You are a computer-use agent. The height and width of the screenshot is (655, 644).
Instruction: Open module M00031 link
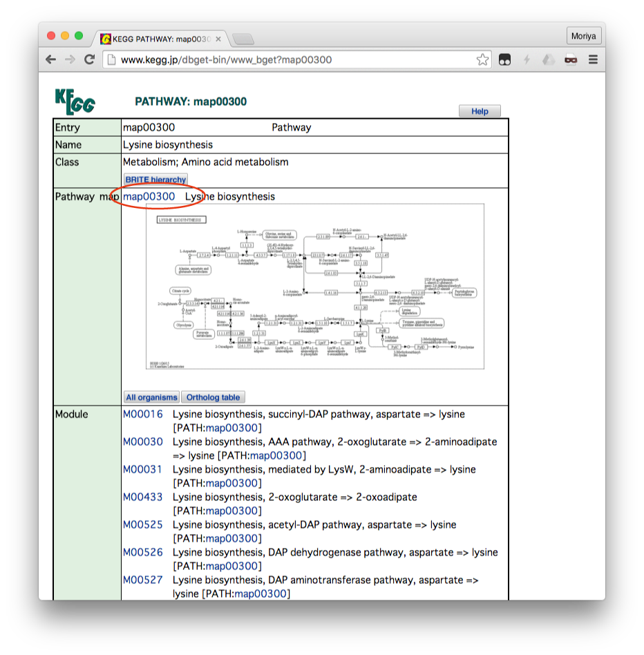142,470
